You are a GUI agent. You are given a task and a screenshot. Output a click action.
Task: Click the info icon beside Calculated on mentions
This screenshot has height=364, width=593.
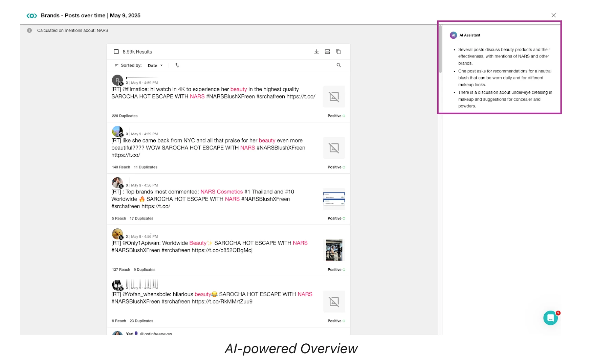(29, 30)
